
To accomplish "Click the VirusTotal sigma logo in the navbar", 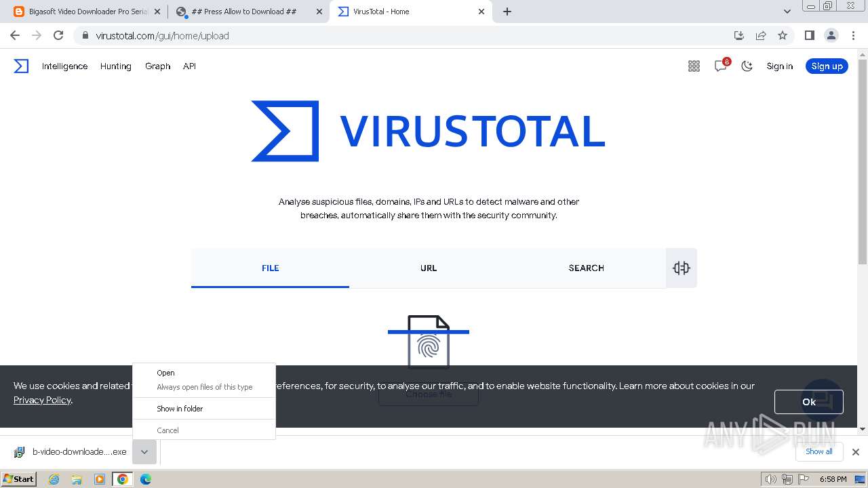I will tap(22, 66).
